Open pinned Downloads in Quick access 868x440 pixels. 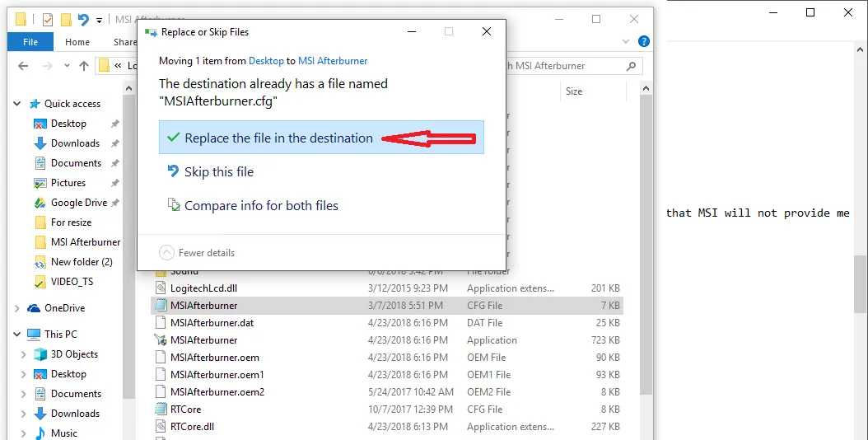click(75, 143)
